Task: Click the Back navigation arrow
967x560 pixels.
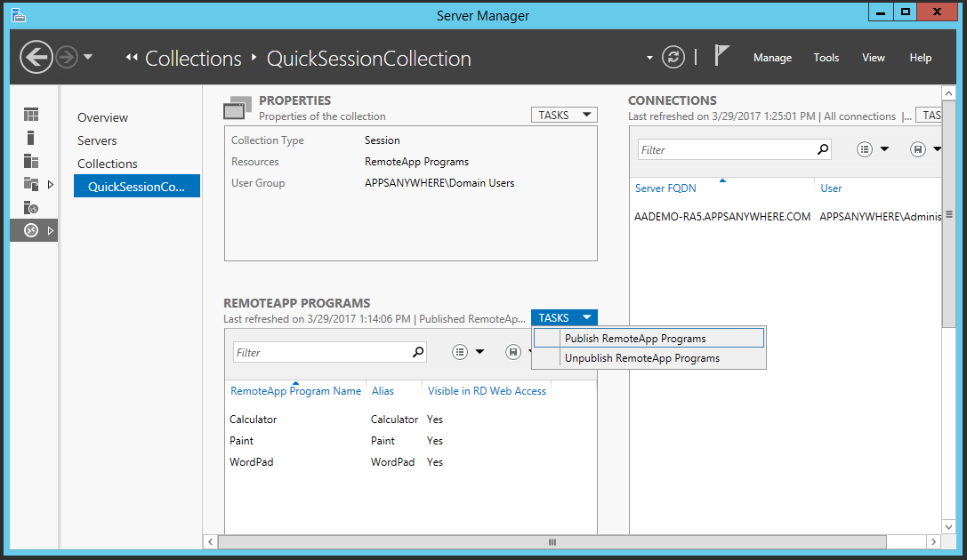Action: click(x=36, y=58)
